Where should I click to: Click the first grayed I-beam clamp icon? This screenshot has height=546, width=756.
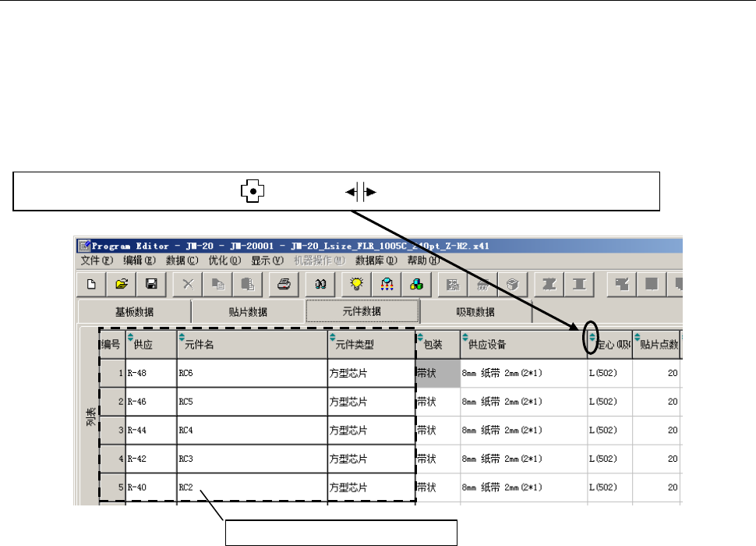549,284
